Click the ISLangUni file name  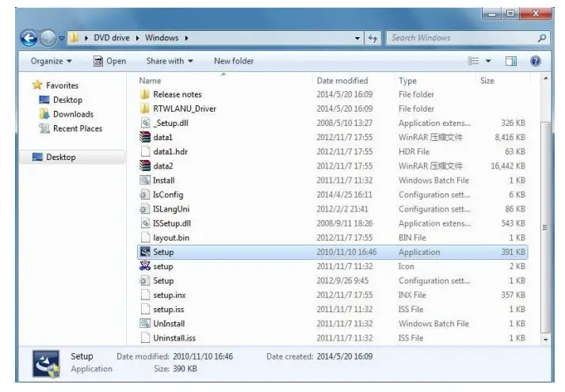pos(171,209)
